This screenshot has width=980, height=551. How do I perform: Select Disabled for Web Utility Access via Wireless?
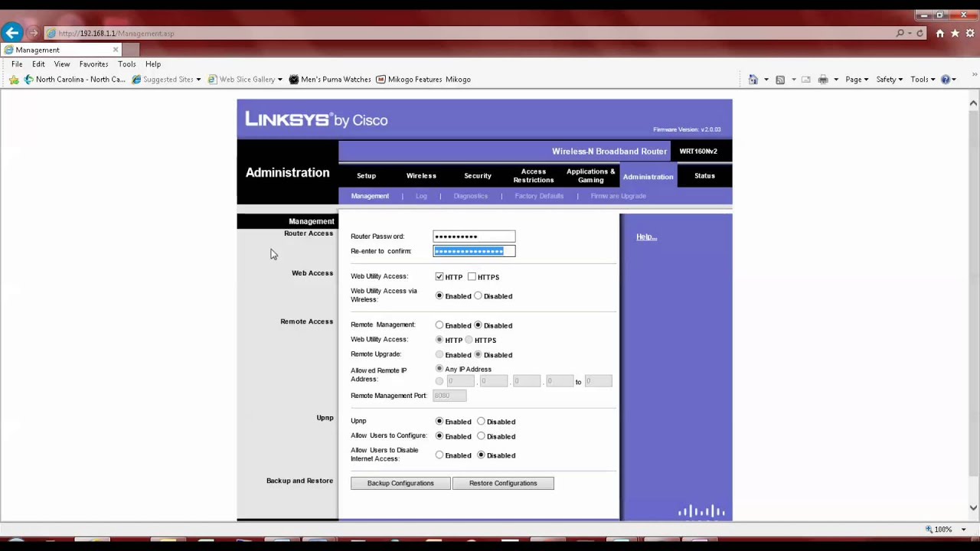(x=478, y=295)
